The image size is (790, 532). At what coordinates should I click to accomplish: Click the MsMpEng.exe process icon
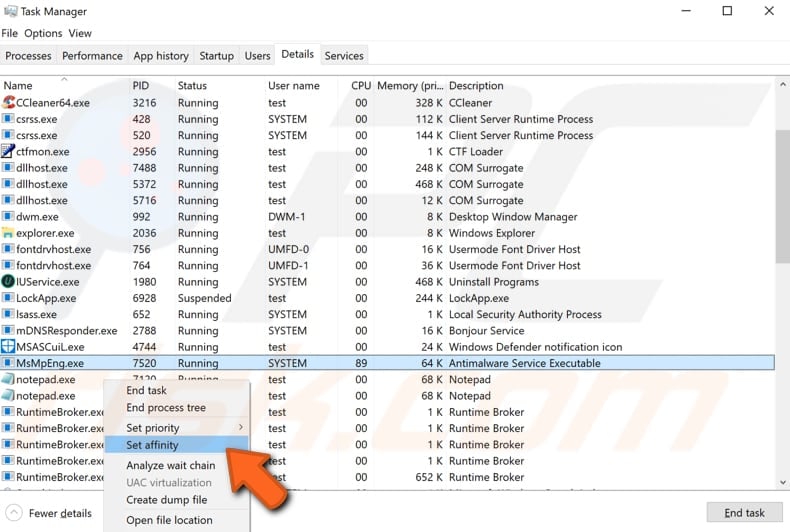click(x=8, y=363)
